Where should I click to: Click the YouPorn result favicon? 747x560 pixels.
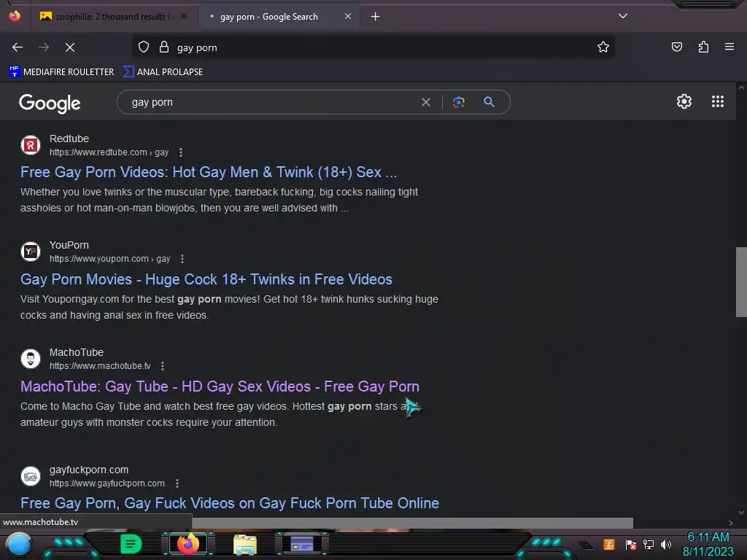point(31,252)
